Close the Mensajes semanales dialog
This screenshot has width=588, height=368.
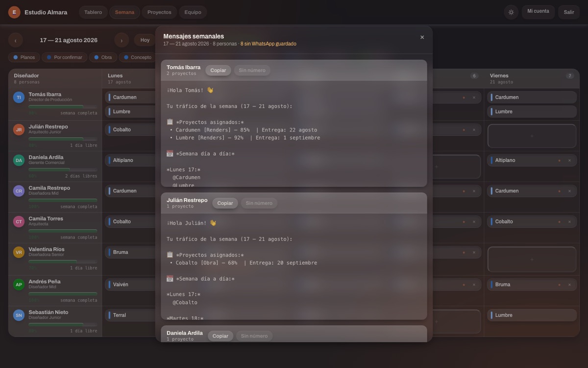pos(422,37)
